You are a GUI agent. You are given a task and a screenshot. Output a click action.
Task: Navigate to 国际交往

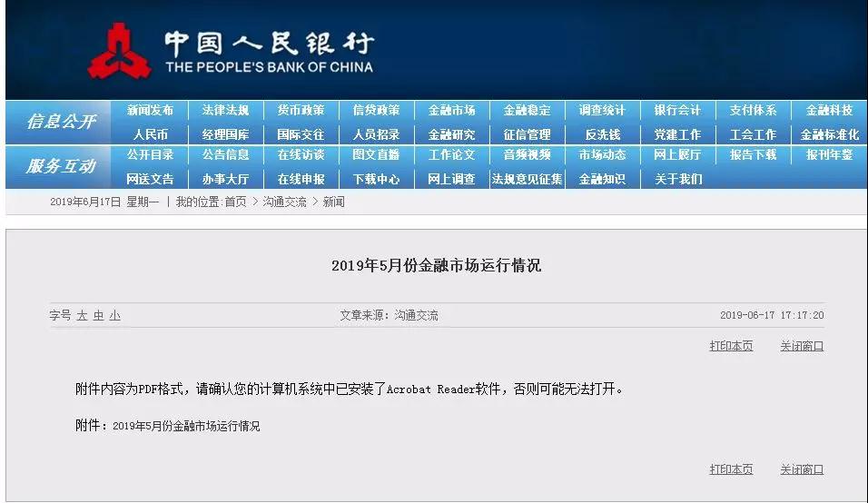click(301, 134)
